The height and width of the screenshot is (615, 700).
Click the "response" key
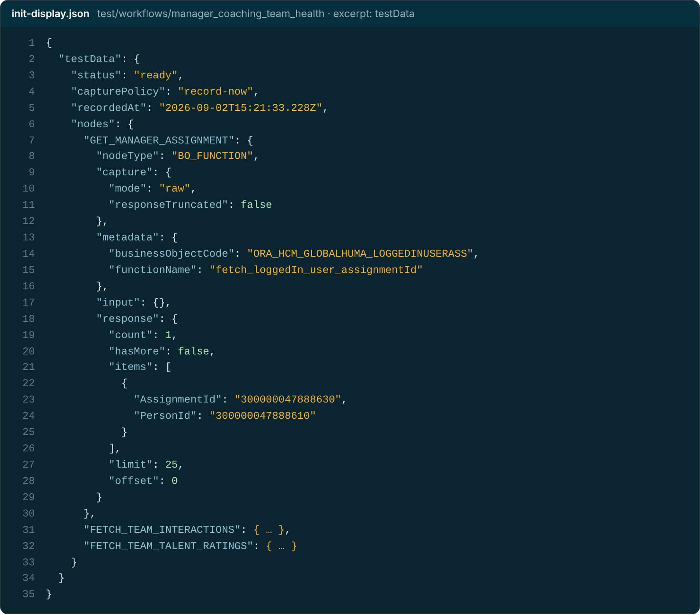128,319
